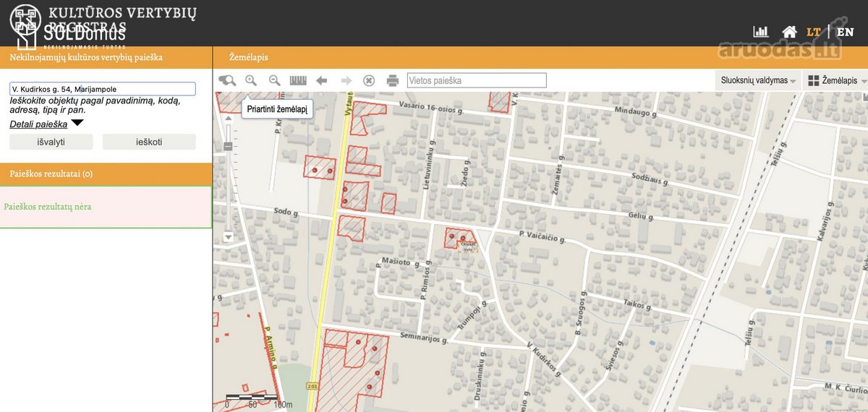Expand the Detali paieška advanced search

pos(46,124)
